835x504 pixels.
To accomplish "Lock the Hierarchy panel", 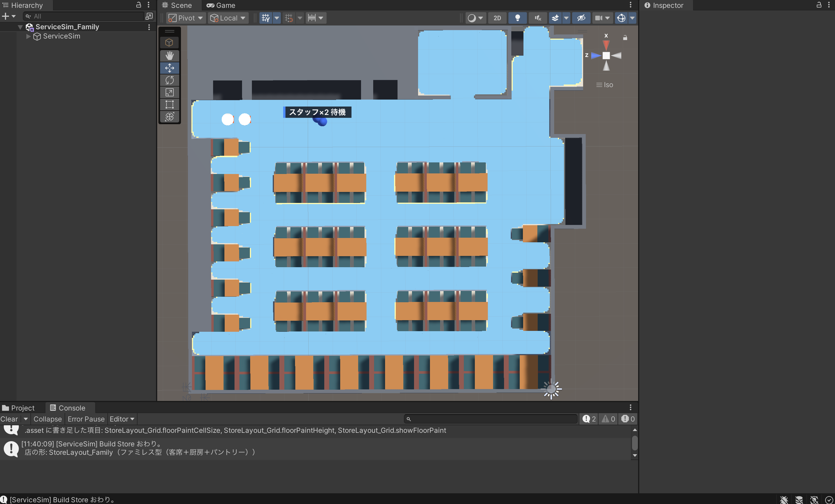I will tap(139, 5).
